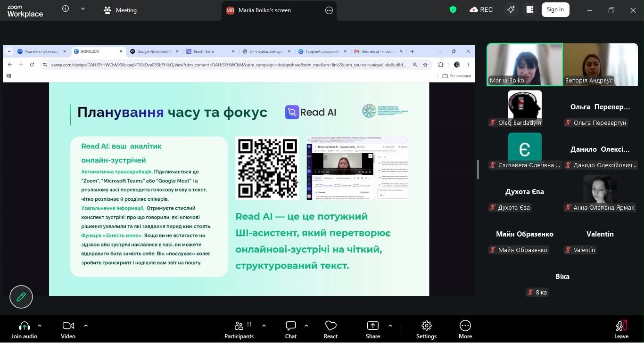Expand the chevron next to meeting info
This screenshot has width=644, height=343.
[83, 8]
